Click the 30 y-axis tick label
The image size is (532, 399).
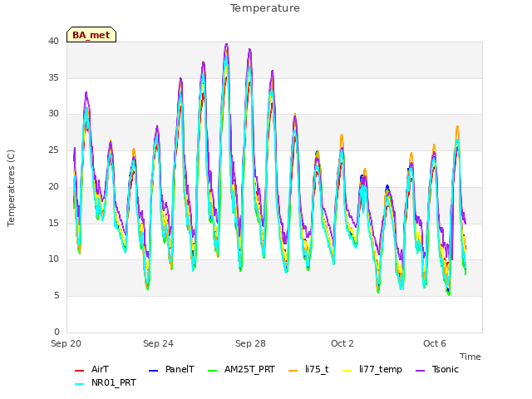(x=53, y=114)
